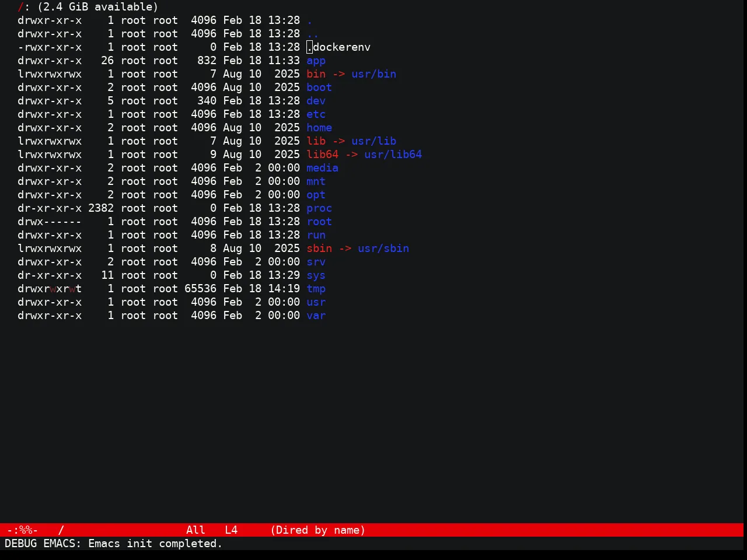Select the tmp directory name

coord(316,289)
